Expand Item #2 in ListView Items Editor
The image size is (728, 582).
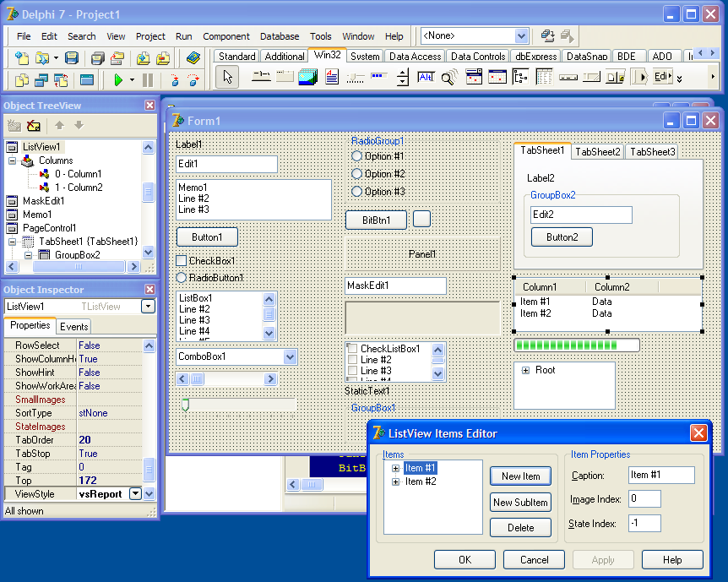(x=395, y=481)
